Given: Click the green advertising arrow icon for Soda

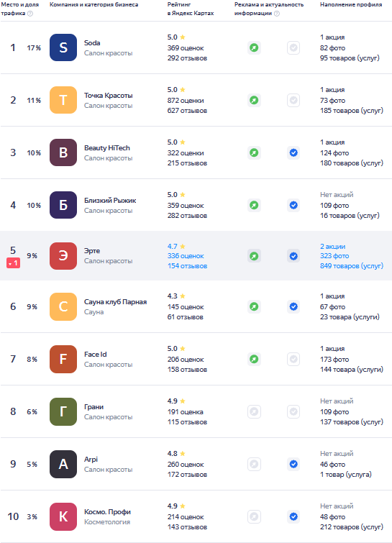Looking at the screenshot, I should click(x=254, y=47).
